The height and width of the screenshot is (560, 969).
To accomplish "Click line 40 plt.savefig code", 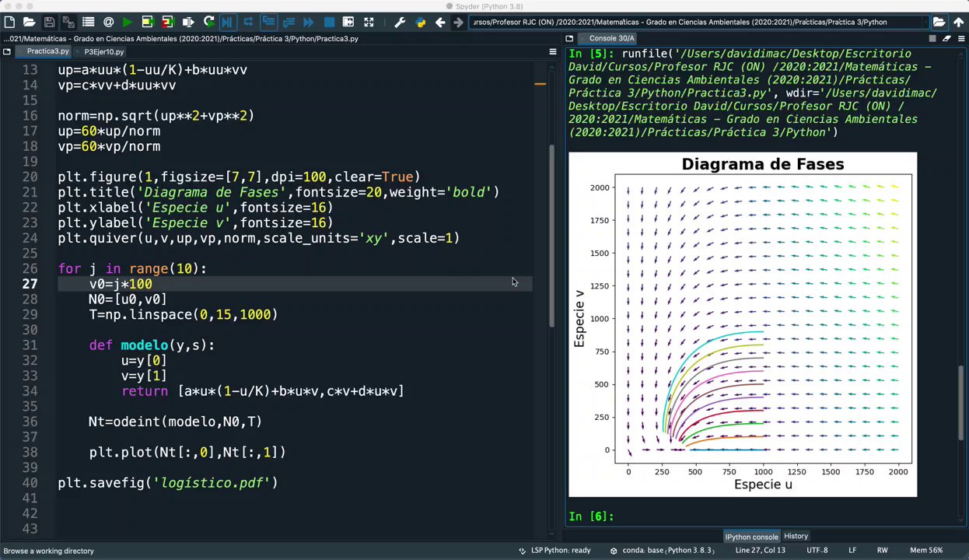I will pyautogui.click(x=167, y=483).
